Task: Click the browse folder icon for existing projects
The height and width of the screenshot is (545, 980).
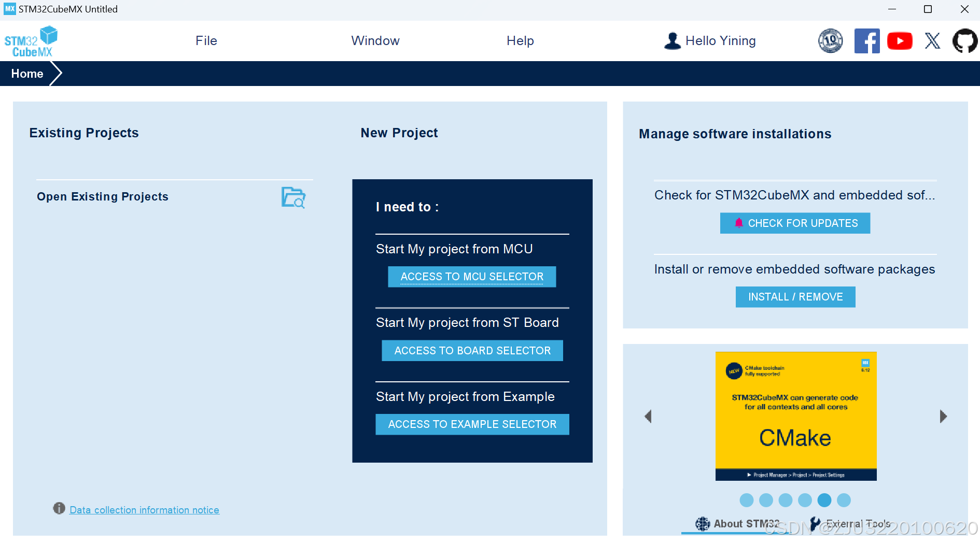Action: tap(293, 197)
